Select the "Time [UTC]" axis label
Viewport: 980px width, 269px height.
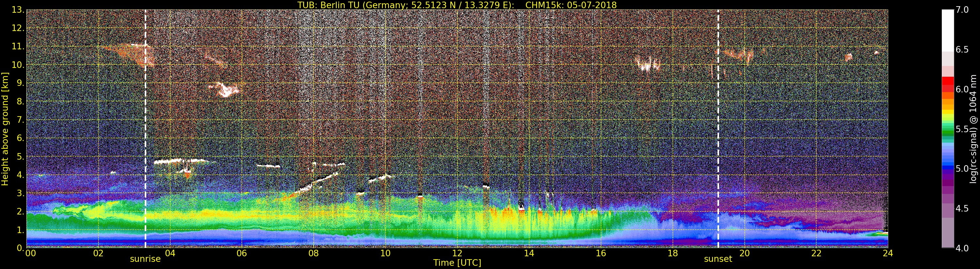point(457,262)
